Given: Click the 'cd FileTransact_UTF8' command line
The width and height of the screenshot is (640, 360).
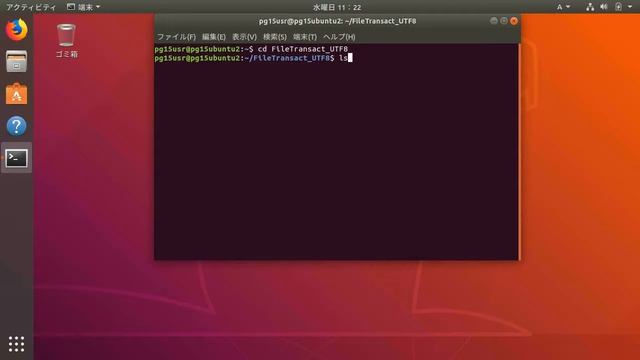Looking at the screenshot, I should 302,49.
